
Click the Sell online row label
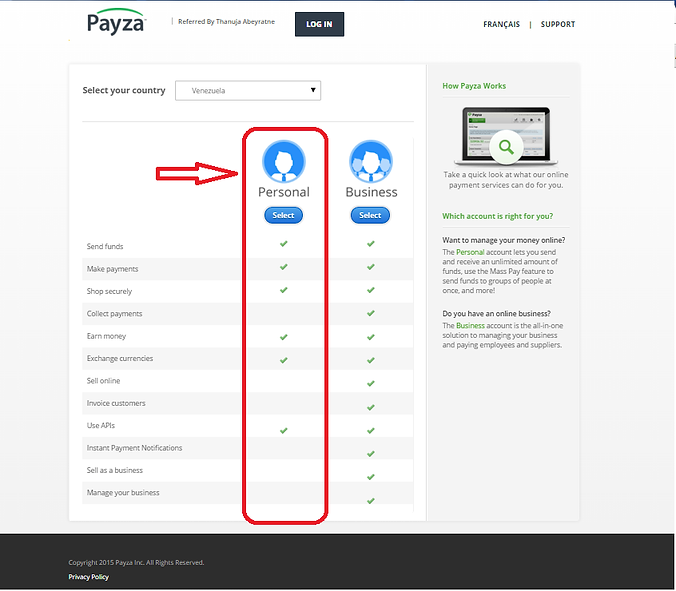point(103,381)
